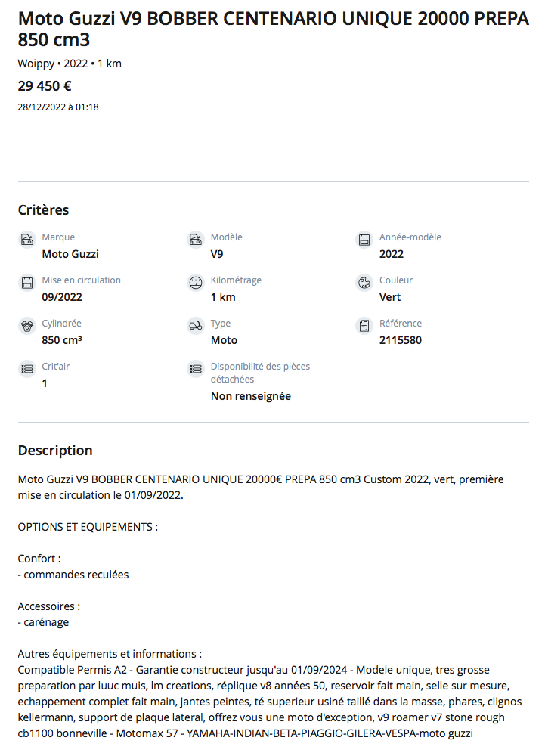Screen dimensions: 545x756
Task: Click the Critères section heading
Action: point(43,209)
